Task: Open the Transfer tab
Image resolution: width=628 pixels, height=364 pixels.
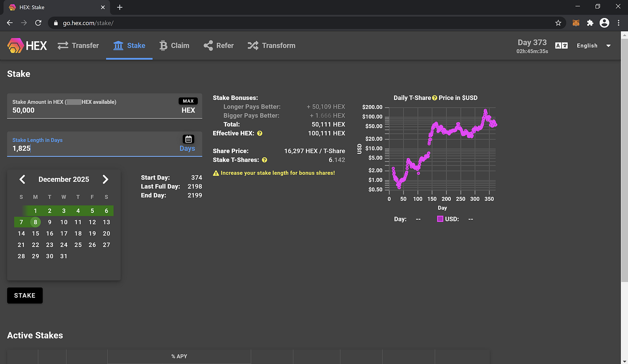Action: point(78,45)
